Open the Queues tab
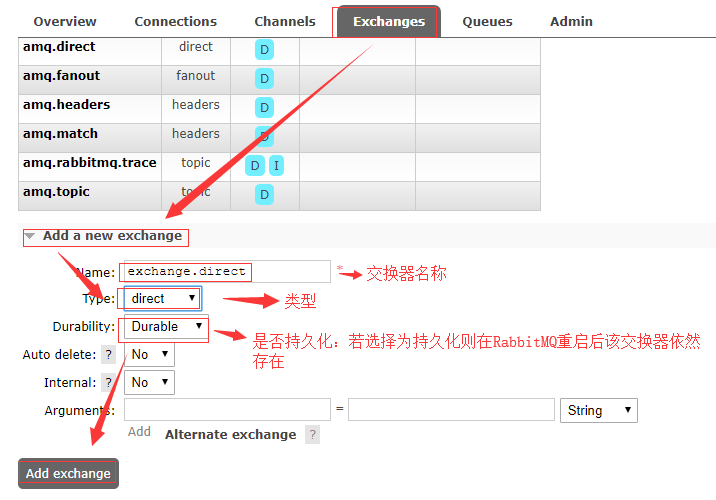Viewport: 716px width, 500px height. pyautogui.click(x=487, y=21)
